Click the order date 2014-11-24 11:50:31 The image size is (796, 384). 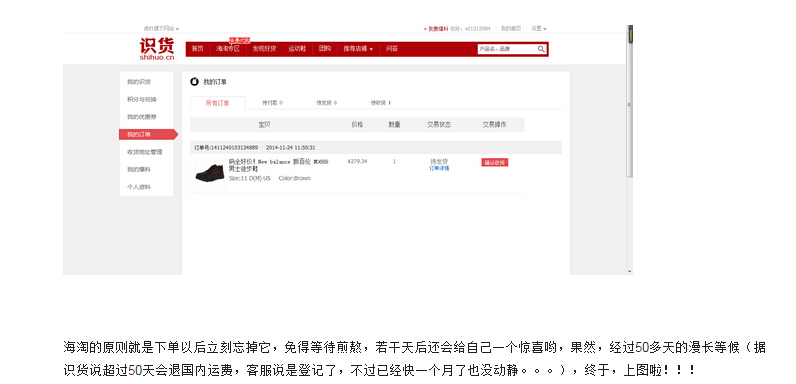click(291, 148)
